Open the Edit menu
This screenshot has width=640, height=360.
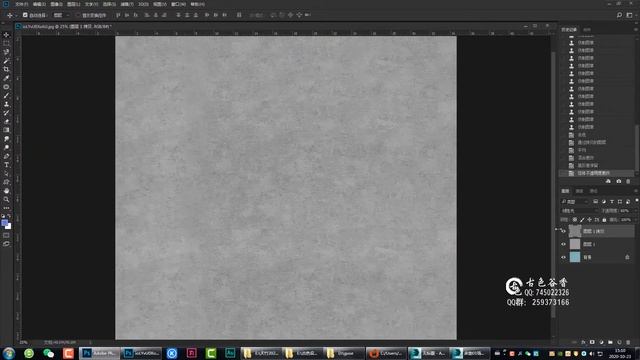coord(39,4)
